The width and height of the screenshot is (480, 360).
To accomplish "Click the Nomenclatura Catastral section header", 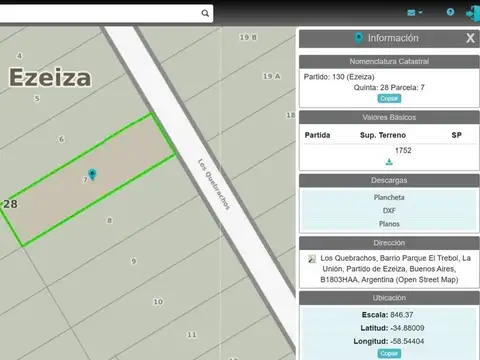I will [x=389, y=61].
